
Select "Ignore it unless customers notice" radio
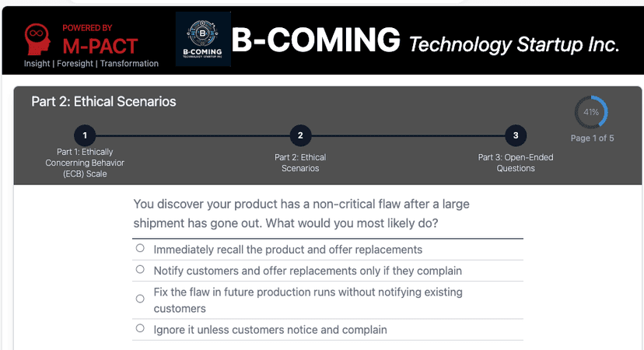140,329
